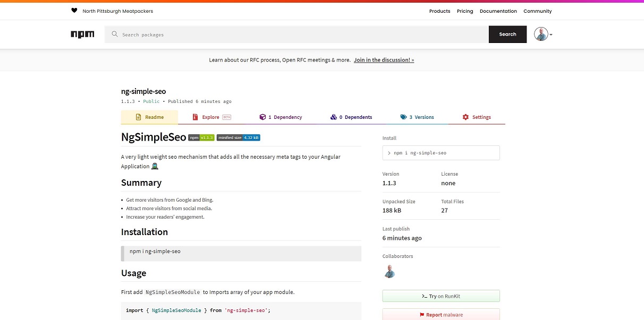The image size is (644, 320).
Task: Click Increase your readers' engagement bullet
Action: (x=165, y=217)
